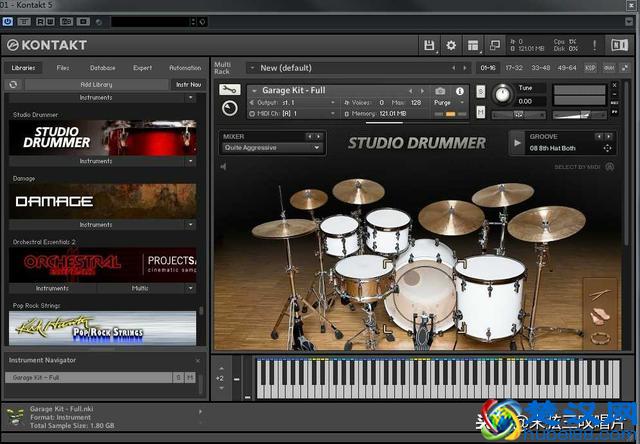
Task: Open the options gear icon
Action: (x=451, y=45)
